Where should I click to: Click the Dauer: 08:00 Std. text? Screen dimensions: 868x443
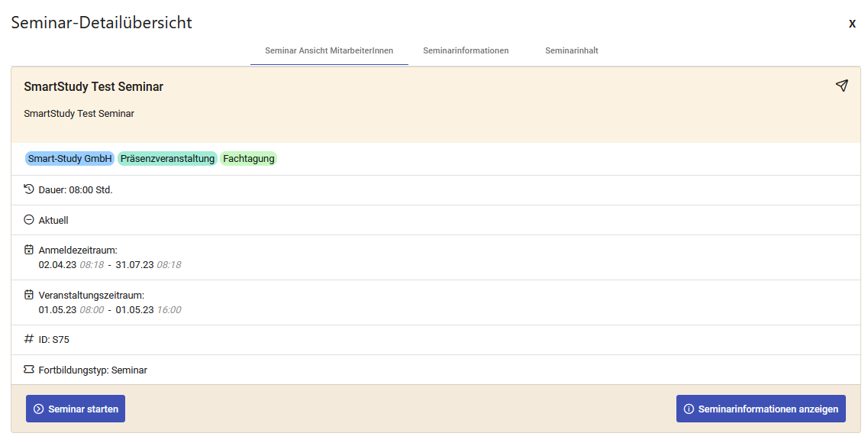click(76, 189)
